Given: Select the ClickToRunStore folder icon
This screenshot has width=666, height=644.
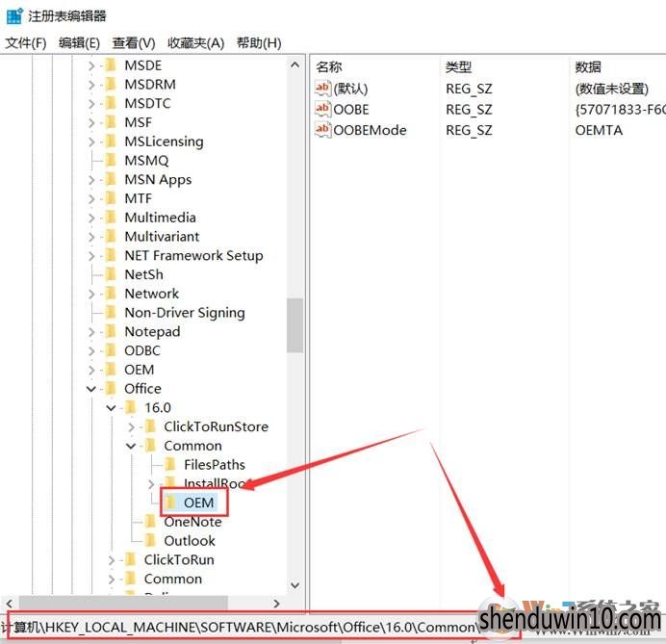Looking at the screenshot, I should [150, 426].
